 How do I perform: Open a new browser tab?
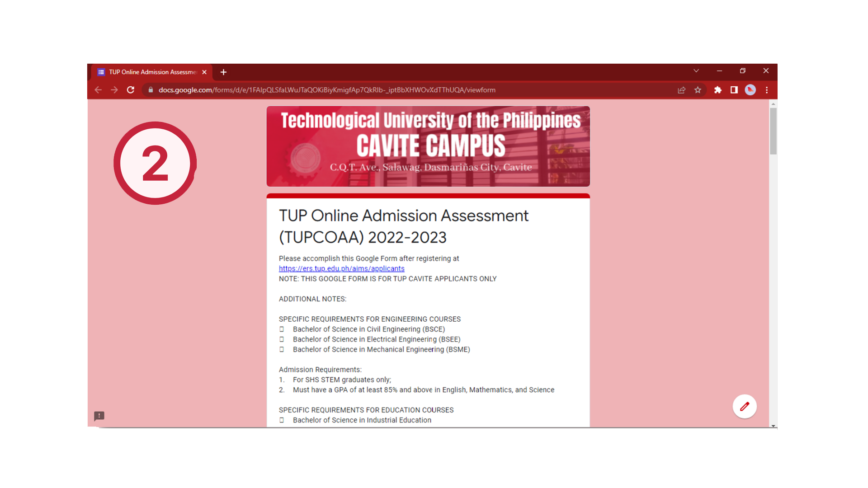click(x=223, y=72)
